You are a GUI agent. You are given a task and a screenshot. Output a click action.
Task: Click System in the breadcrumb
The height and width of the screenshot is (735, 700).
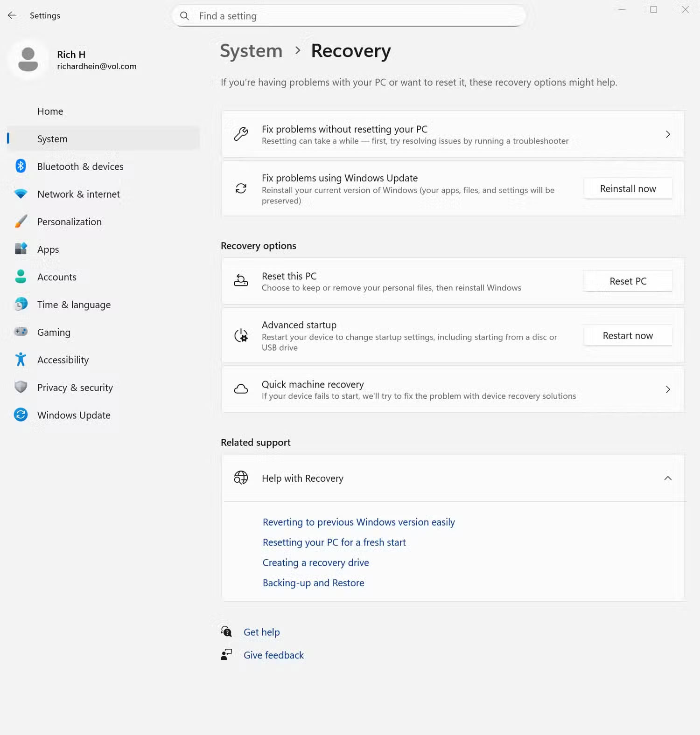(251, 51)
